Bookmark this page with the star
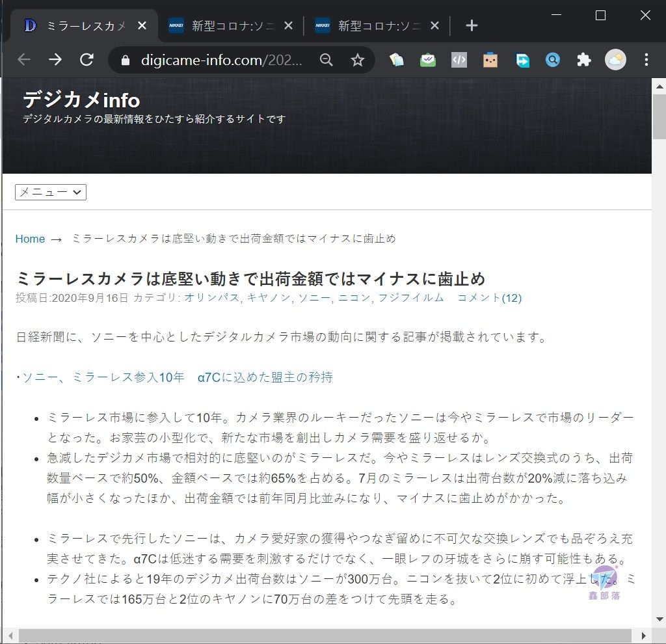 click(358, 60)
